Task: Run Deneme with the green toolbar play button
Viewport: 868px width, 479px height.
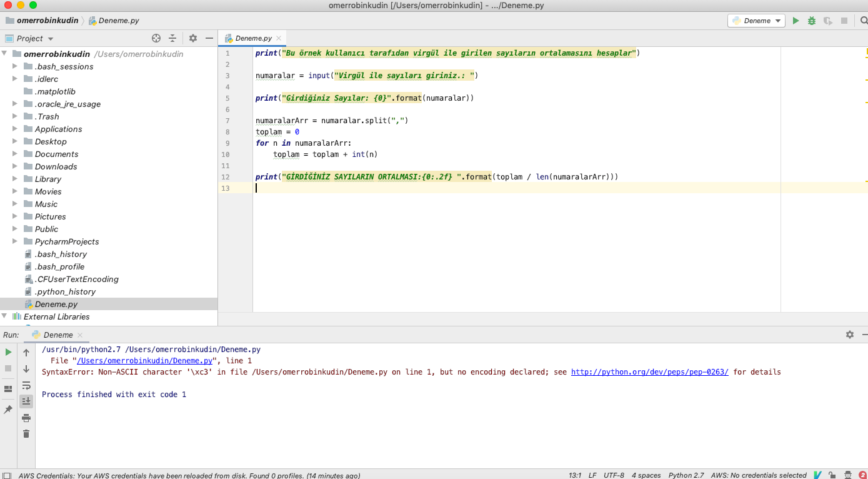Action: (x=796, y=21)
